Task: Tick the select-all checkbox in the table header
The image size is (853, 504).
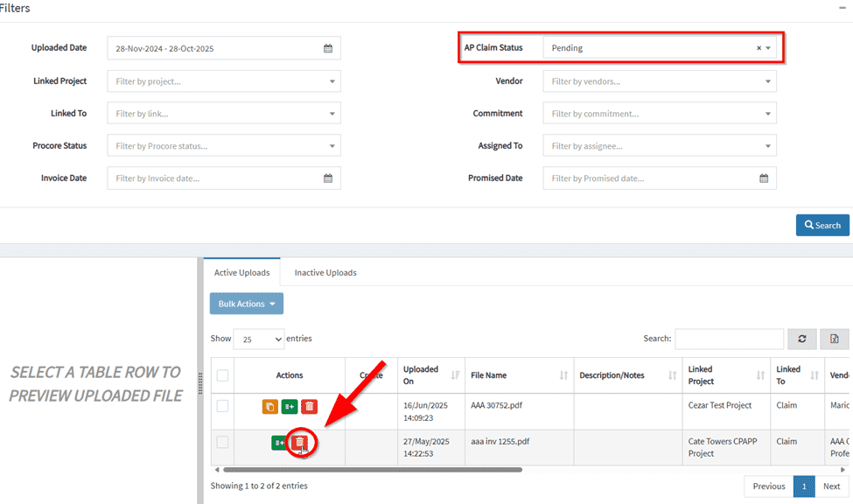Action: point(222,375)
